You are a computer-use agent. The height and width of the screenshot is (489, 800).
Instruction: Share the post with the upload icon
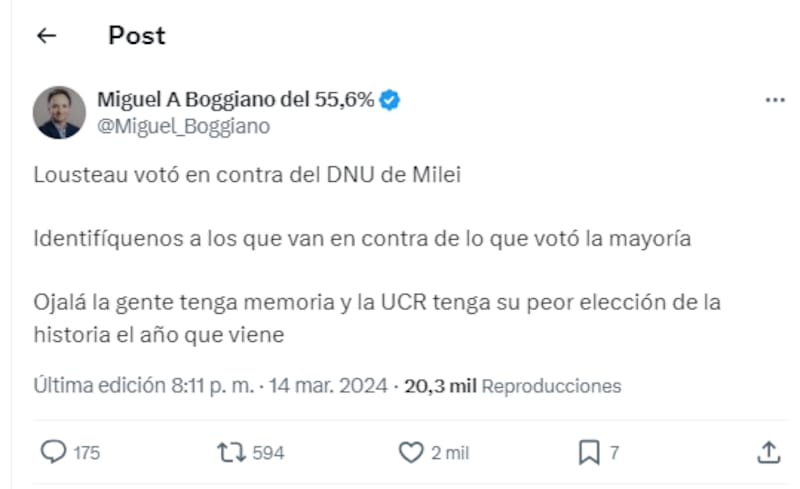click(x=768, y=453)
